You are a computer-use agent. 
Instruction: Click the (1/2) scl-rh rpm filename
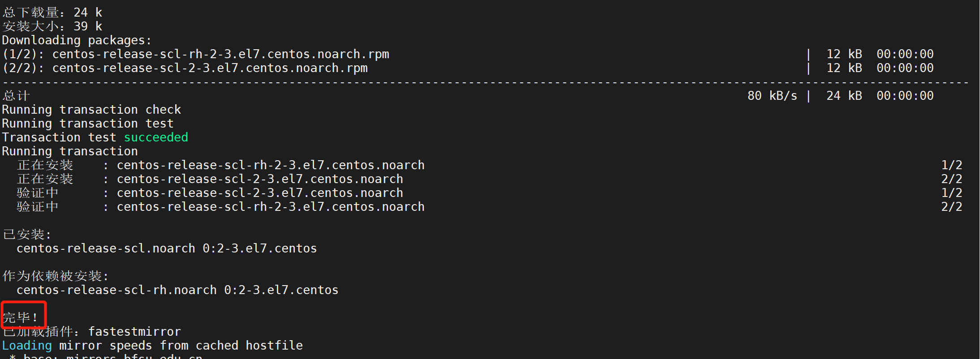click(x=220, y=54)
